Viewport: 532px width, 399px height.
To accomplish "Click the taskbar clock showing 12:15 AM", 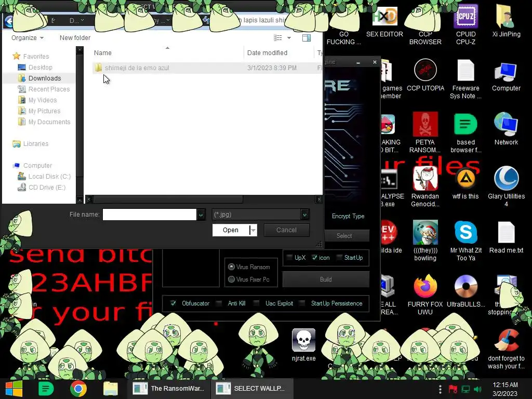I will (505, 389).
